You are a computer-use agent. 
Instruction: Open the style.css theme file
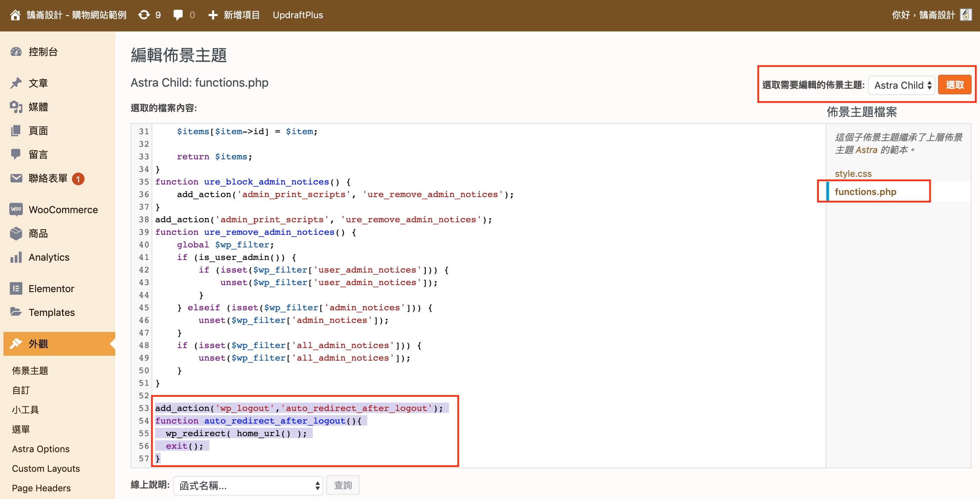pyautogui.click(x=853, y=174)
